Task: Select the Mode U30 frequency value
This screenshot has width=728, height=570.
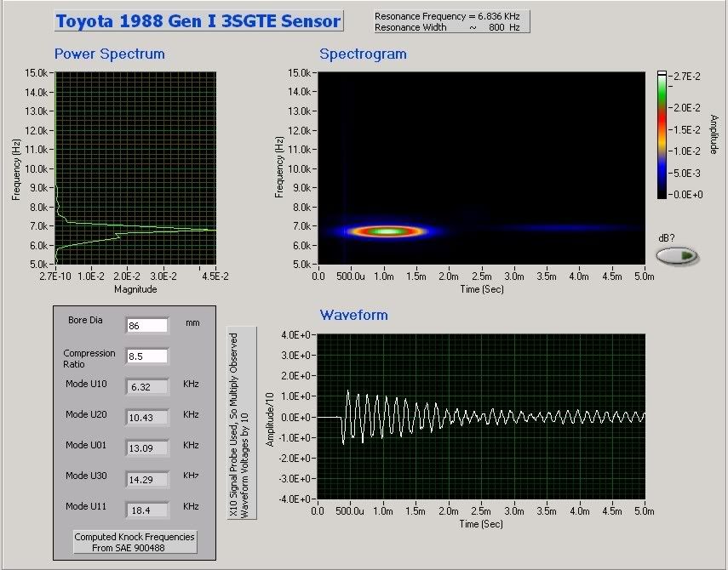Action: coord(146,478)
